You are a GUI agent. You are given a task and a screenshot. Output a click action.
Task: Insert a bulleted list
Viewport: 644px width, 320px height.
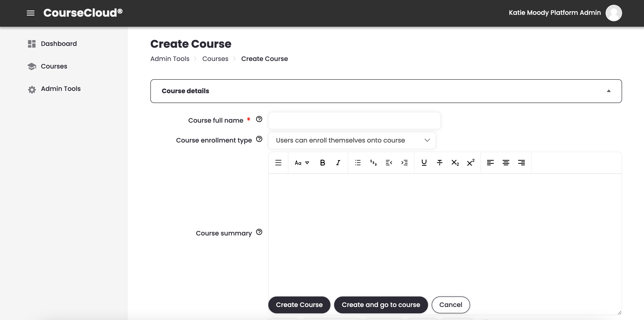point(358,163)
